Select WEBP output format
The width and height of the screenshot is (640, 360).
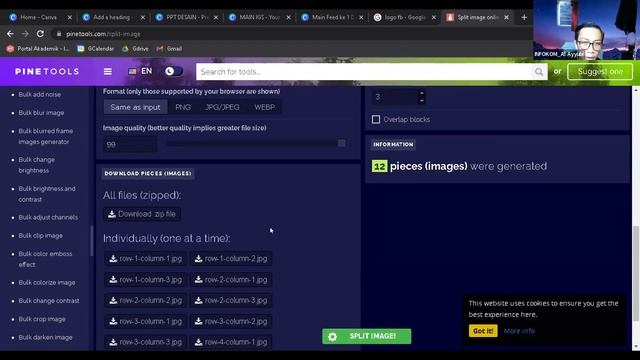(x=264, y=107)
